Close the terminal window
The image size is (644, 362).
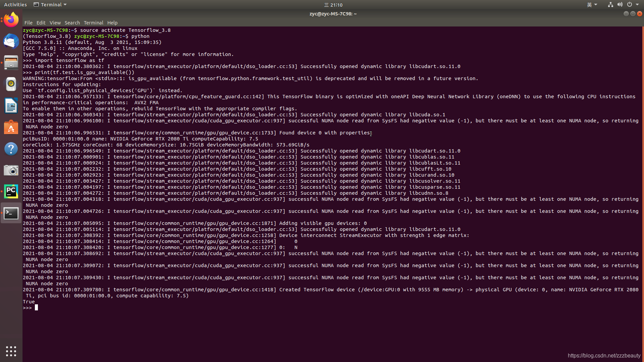[x=640, y=14]
